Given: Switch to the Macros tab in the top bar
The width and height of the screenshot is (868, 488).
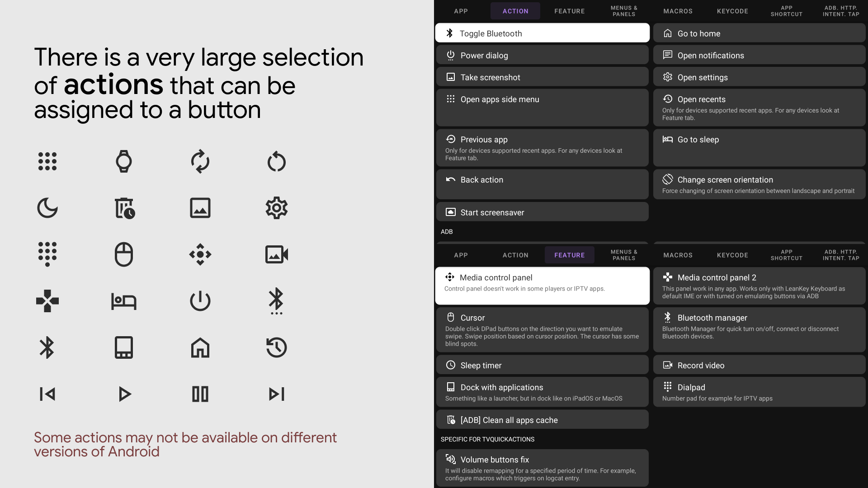Looking at the screenshot, I should tap(678, 11).
